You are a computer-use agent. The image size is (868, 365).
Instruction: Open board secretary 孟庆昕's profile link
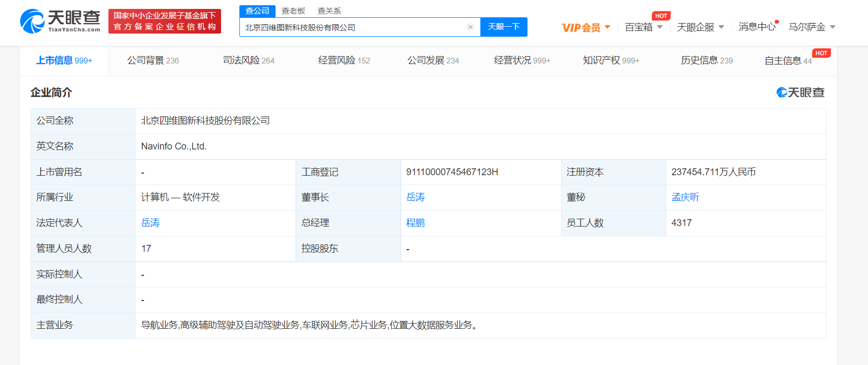pyautogui.click(x=685, y=197)
